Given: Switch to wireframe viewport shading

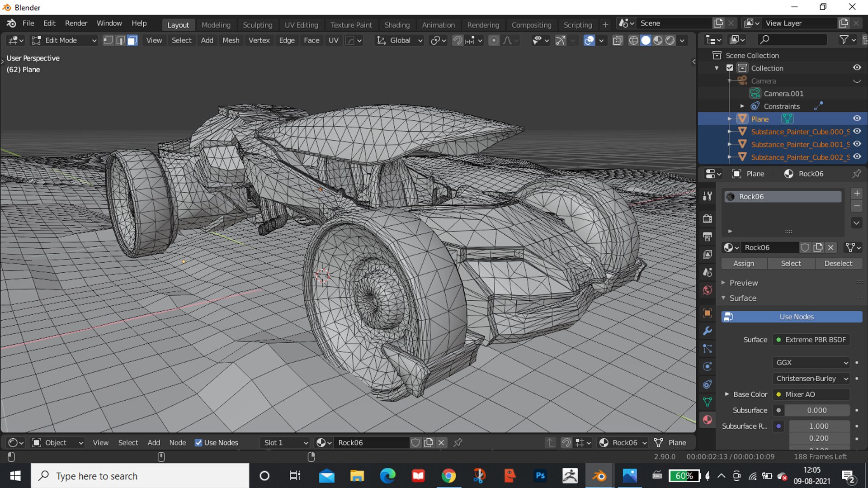Looking at the screenshot, I should [634, 40].
